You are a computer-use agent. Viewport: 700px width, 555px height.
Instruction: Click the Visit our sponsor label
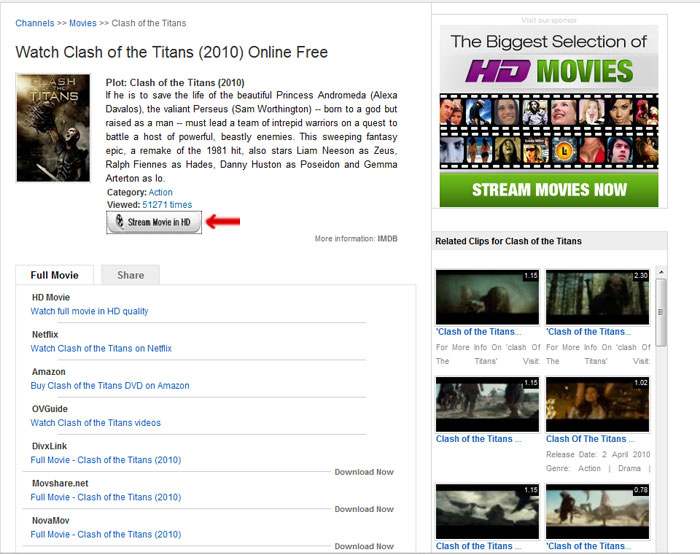[x=549, y=20]
